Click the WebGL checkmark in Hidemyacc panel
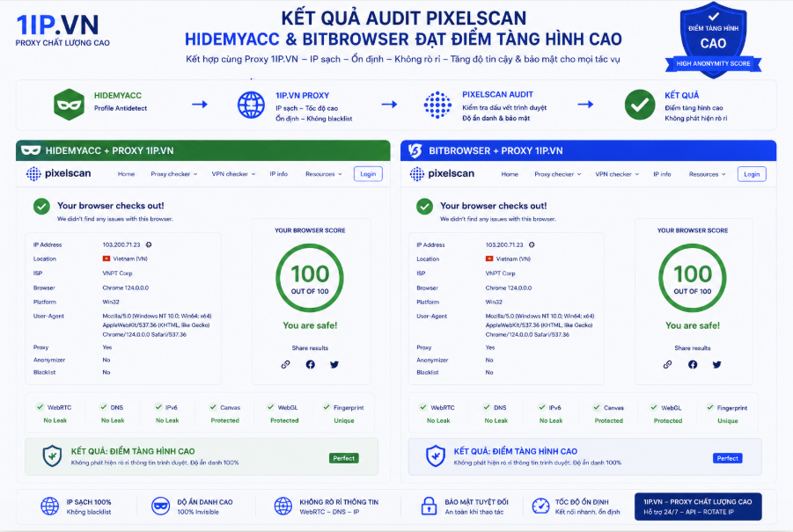793x532 pixels. coord(270,407)
